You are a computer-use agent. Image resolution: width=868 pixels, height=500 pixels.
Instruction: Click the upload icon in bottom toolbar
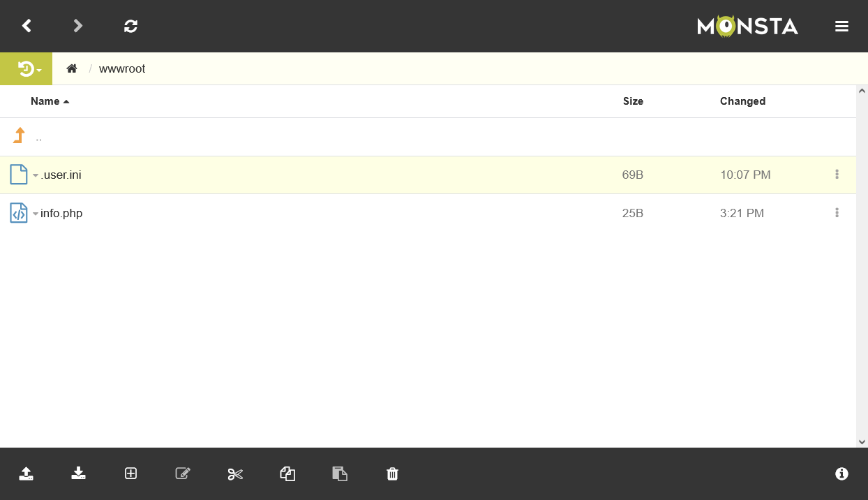pos(26,474)
